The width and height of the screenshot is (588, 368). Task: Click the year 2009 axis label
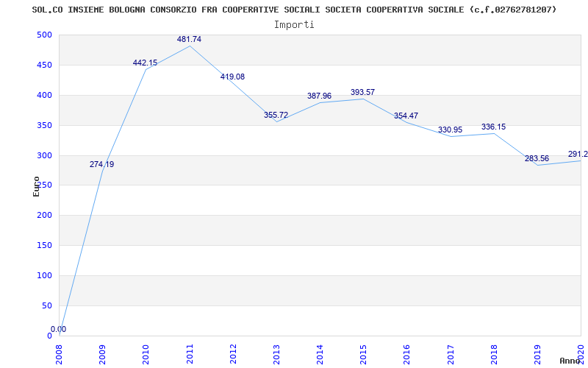102,354
